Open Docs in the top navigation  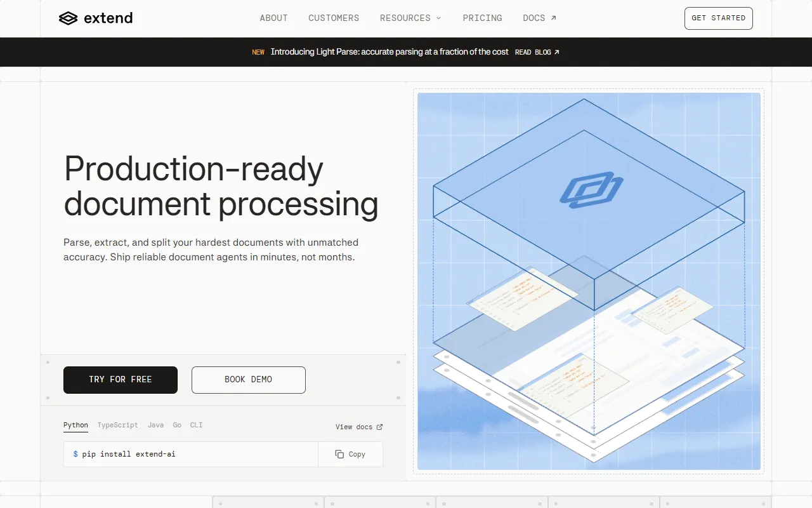[539, 18]
